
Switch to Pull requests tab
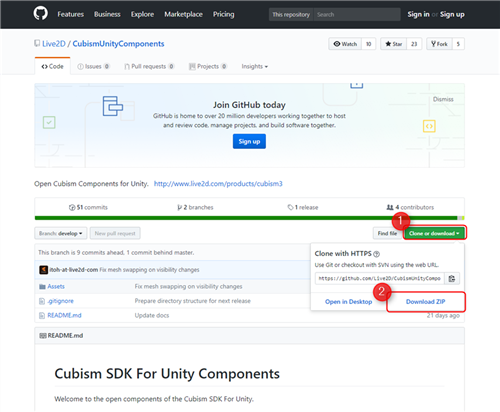(x=149, y=66)
